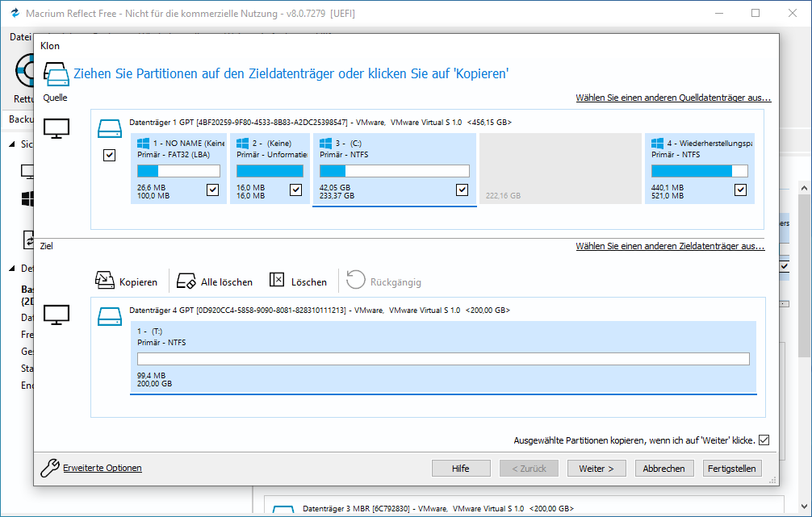Select the unallocated 222,16 GB space block
812x517 pixels.
[x=560, y=169]
